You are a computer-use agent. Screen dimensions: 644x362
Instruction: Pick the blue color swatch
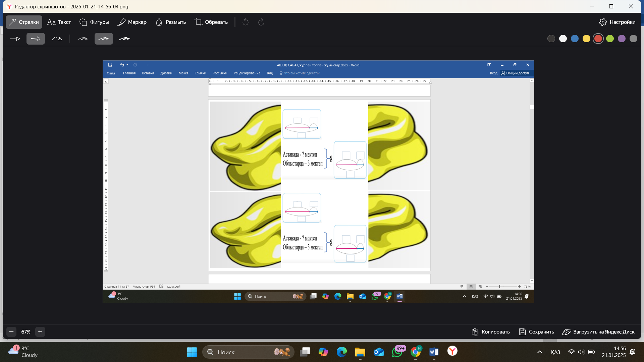(x=575, y=39)
